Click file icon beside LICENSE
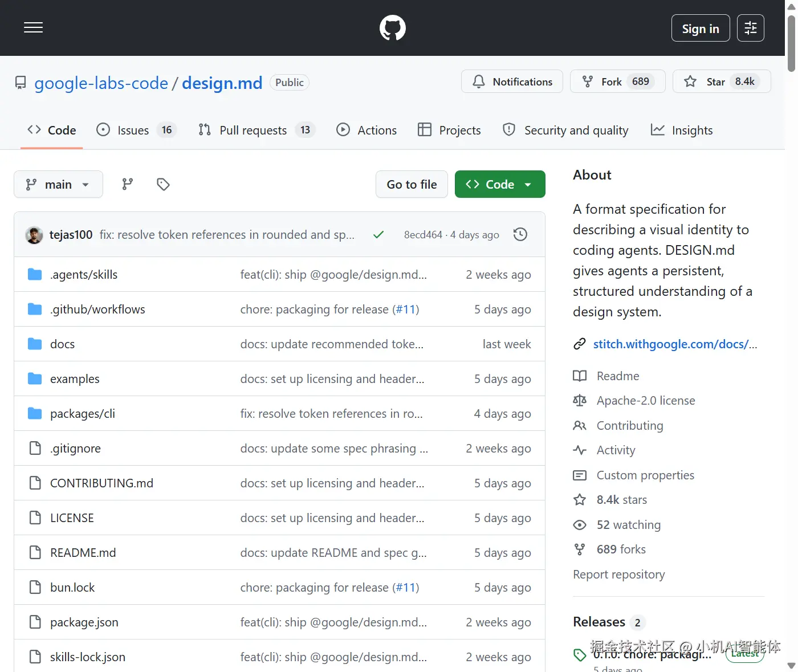Viewport: 798px width, 672px height. [35, 518]
